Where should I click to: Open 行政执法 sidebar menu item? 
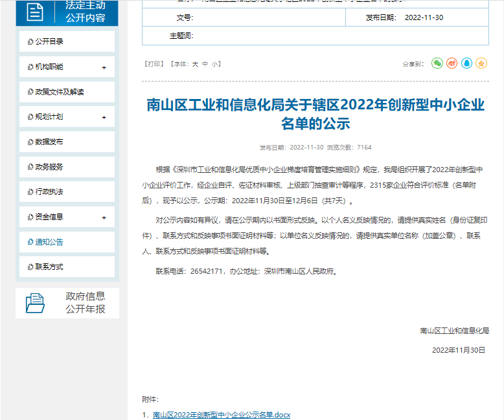49,192
